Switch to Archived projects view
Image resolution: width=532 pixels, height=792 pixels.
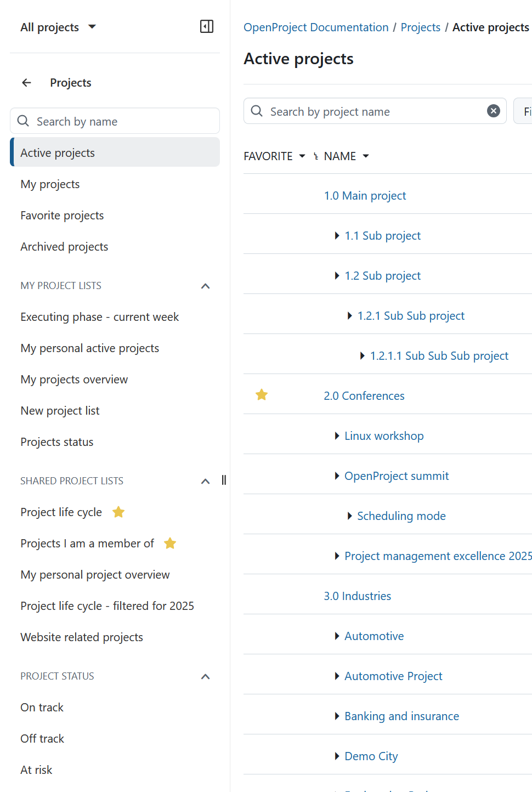click(x=64, y=246)
